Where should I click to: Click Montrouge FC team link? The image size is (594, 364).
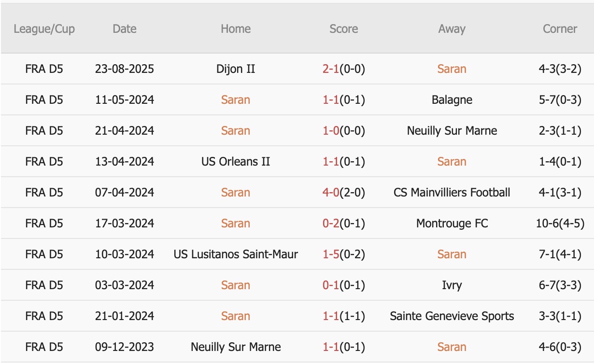(x=452, y=224)
